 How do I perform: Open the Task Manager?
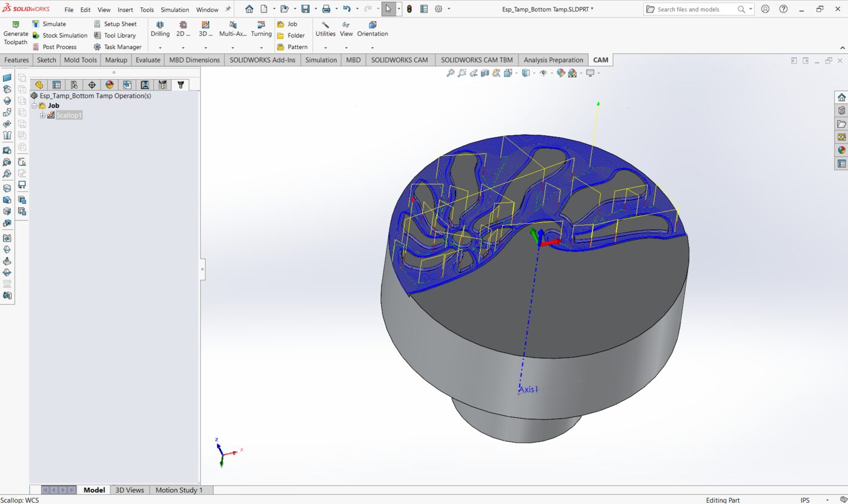(118, 47)
